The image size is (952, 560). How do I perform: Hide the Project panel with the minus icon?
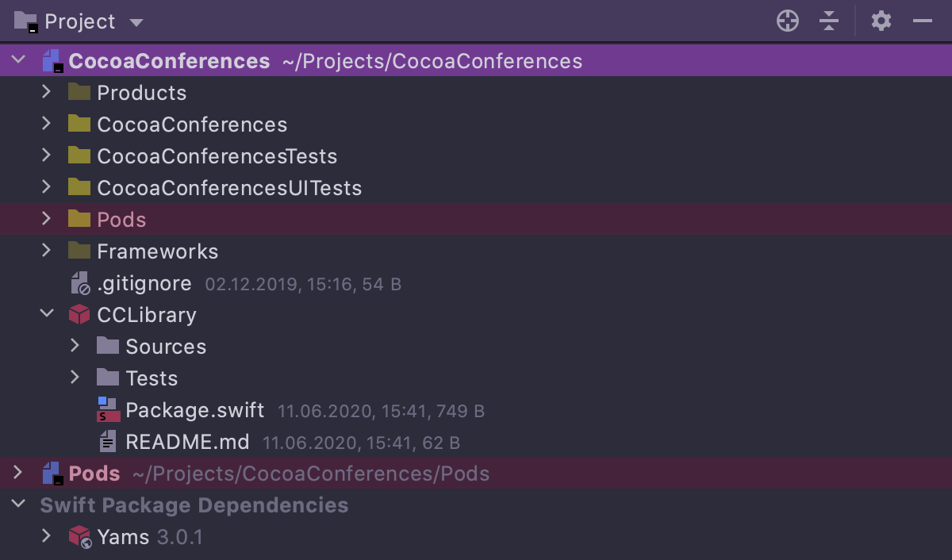tap(922, 21)
